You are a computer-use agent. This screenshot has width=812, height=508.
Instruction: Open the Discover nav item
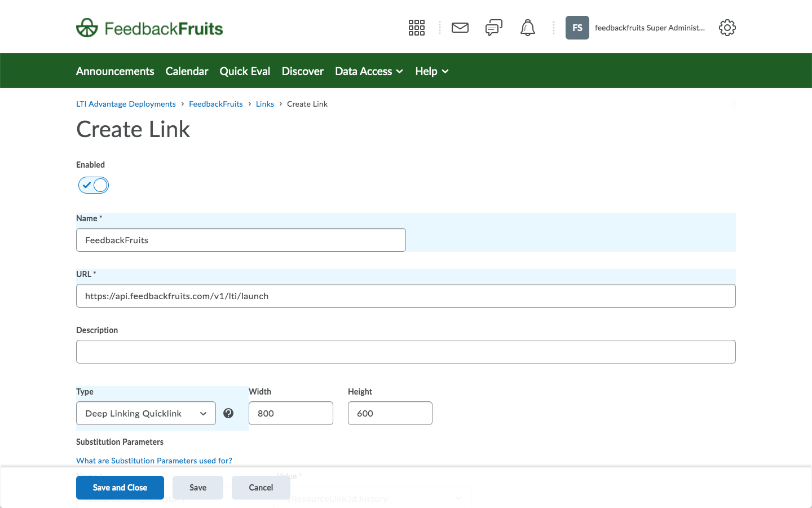coord(303,71)
